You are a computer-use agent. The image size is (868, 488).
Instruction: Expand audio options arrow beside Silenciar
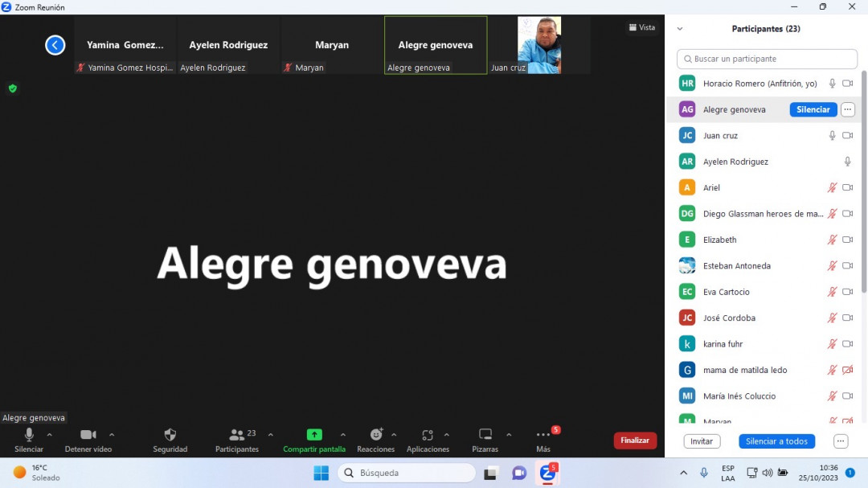pos(49,436)
